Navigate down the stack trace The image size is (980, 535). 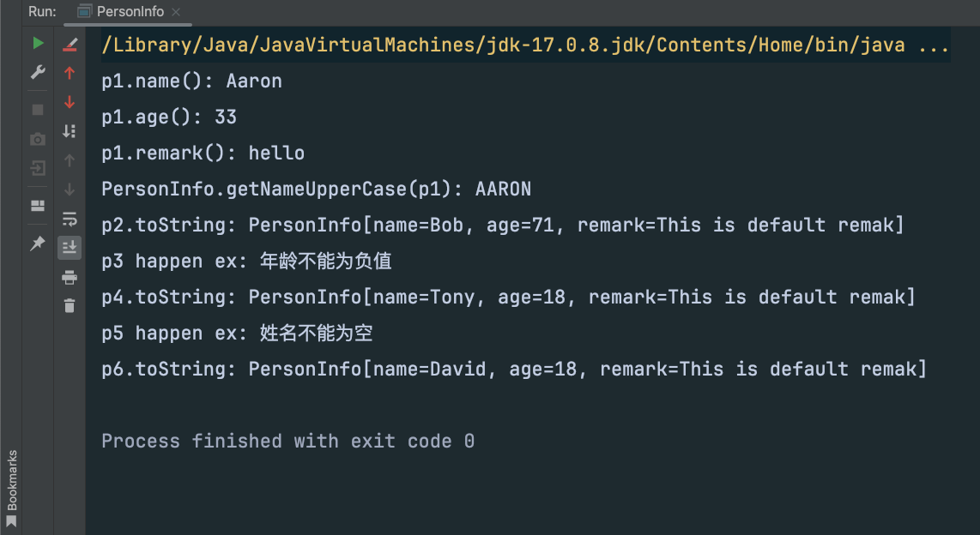(69, 102)
